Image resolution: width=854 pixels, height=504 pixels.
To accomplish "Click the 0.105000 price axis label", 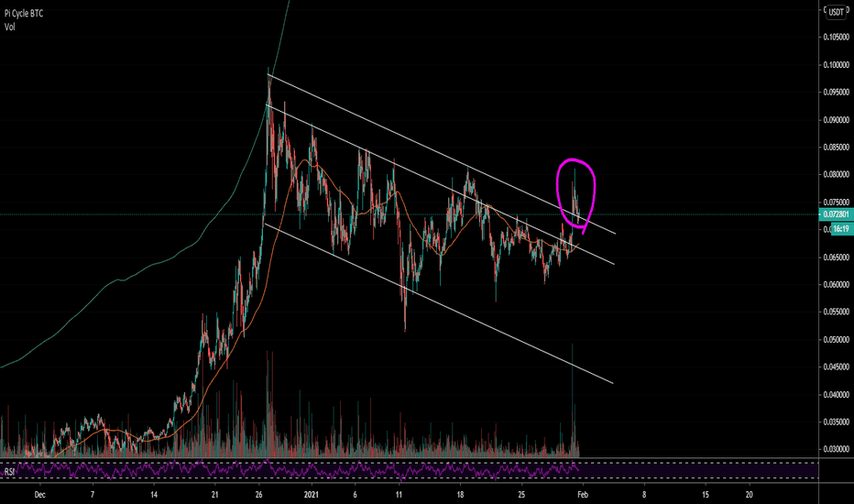I will 836,37.
